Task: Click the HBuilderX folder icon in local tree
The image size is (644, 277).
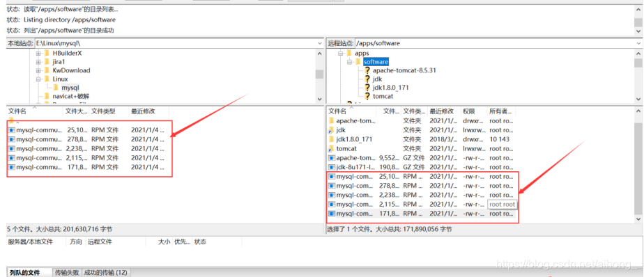Action: click(x=47, y=53)
